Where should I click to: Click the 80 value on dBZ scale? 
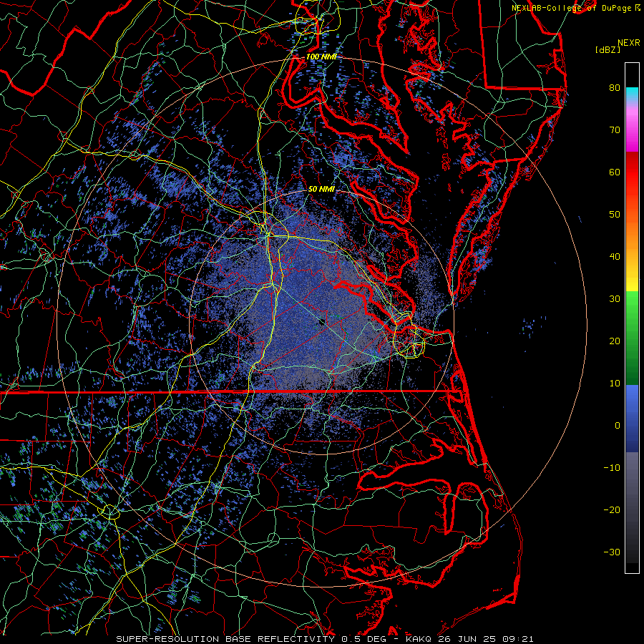[615, 88]
